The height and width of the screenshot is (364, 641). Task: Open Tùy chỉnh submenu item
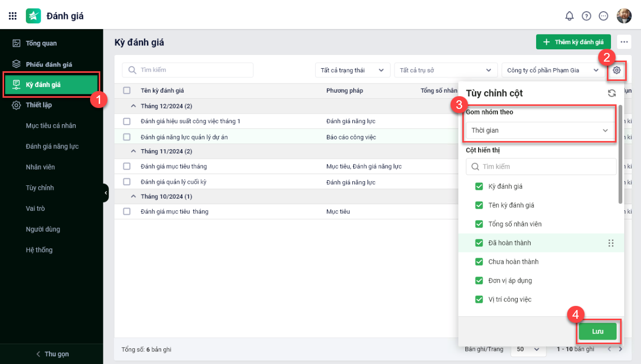(40, 188)
